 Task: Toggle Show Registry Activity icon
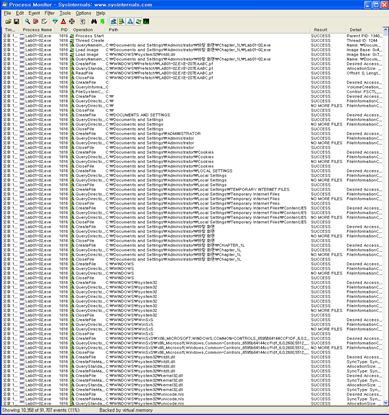(113, 22)
